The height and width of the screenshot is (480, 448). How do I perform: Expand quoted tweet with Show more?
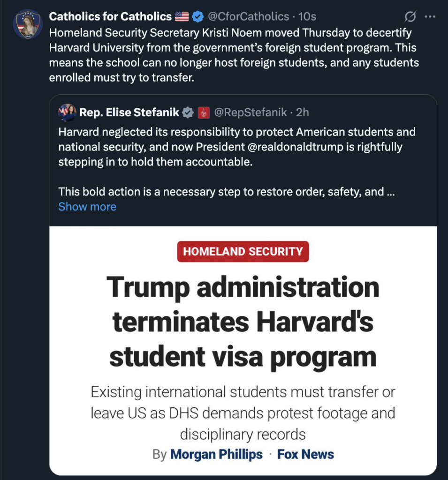87,207
